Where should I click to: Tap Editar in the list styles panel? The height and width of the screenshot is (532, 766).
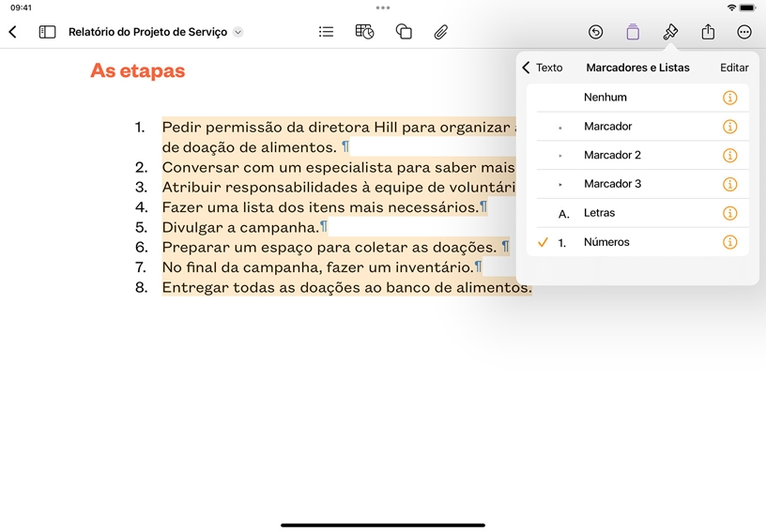pos(734,68)
